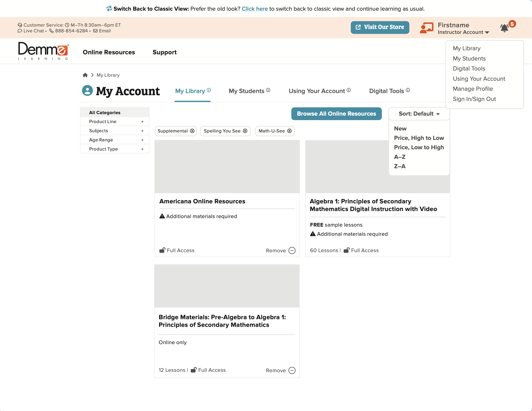This screenshot has height=411, width=532.
Task: Expand the Product Type category
Action: [x=114, y=149]
